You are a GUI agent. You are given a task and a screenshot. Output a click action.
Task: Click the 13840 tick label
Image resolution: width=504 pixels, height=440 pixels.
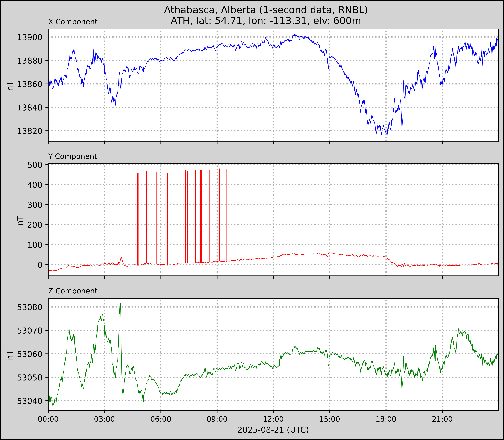click(x=30, y=108)
